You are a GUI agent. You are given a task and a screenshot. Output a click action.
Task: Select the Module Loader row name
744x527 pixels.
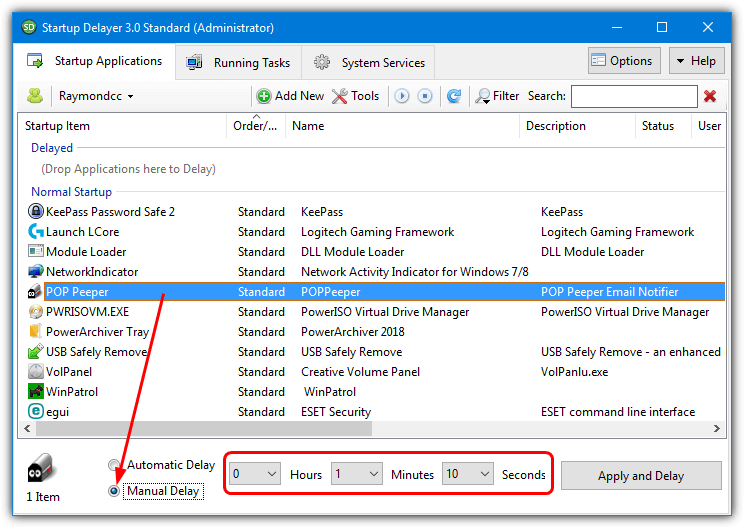click(86, 252)
